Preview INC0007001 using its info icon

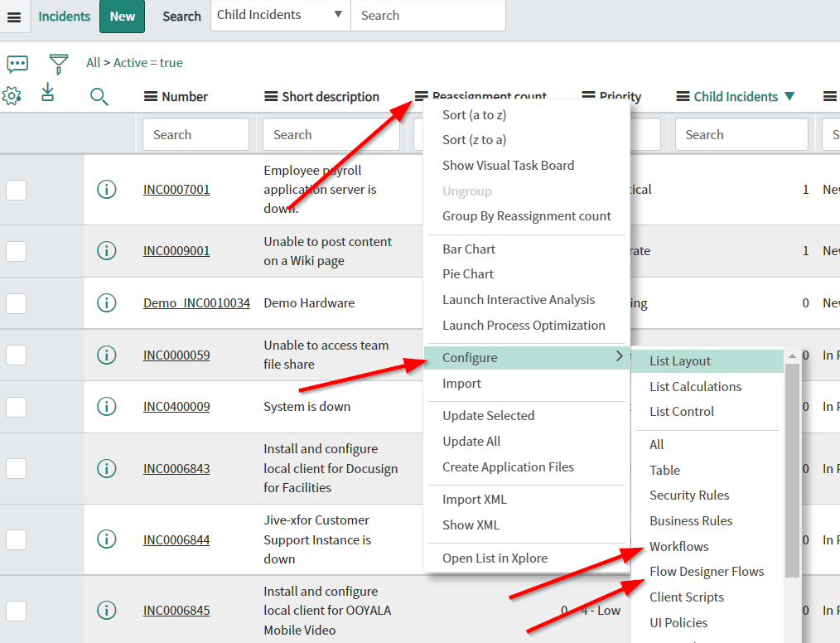point(107,189)
